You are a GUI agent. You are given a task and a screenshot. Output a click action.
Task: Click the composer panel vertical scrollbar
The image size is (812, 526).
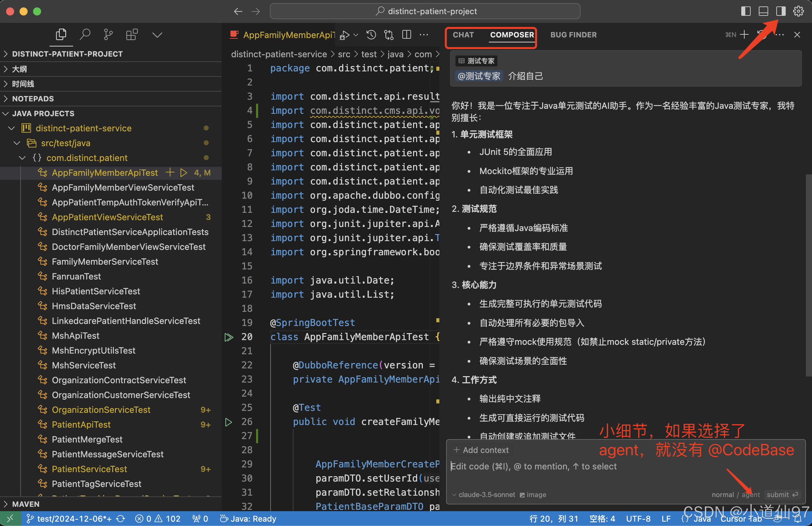click(x=808, y=275)
